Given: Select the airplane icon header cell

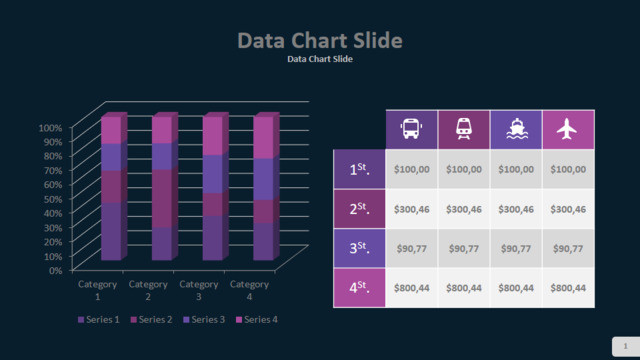Looking at the screenshot, I should pyautogui.click(x=569, y=129).
